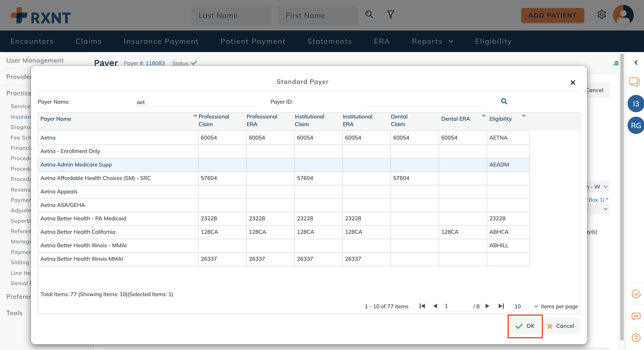Viewport: 644px width, 350px height.
Task: Select the task checkmark icon on the right sidebar
Action: [636, 295]
